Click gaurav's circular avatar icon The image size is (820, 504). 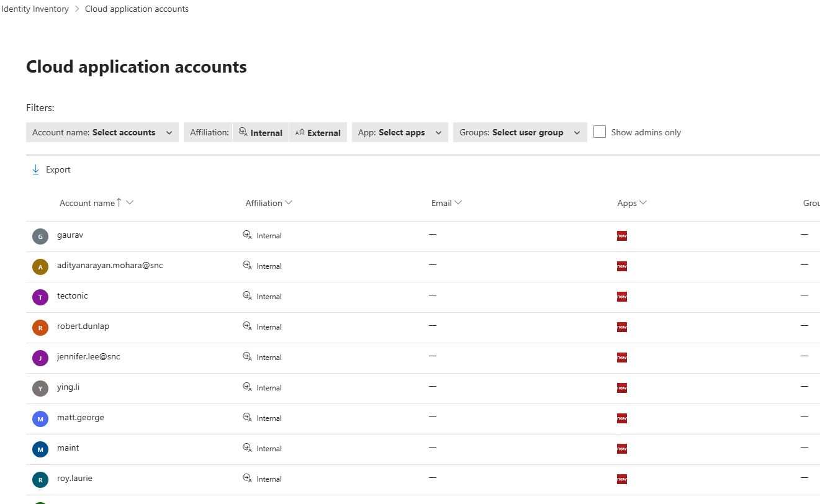point(40,236)
